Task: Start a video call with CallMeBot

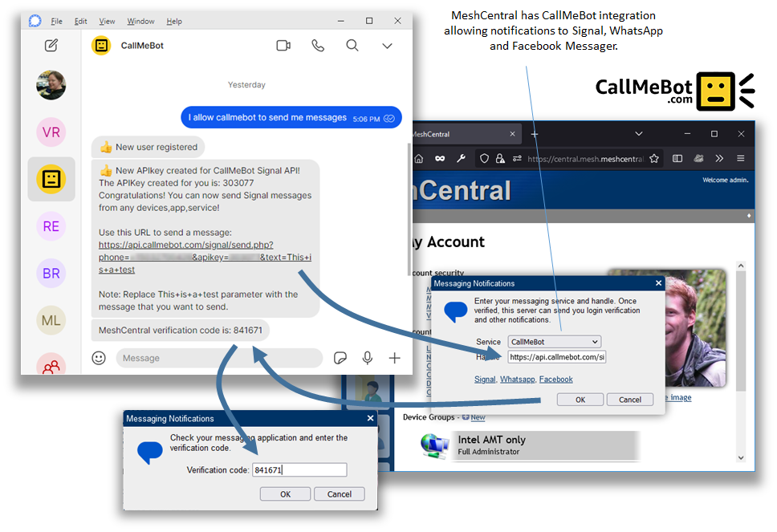Action: [x=283, y=46]
